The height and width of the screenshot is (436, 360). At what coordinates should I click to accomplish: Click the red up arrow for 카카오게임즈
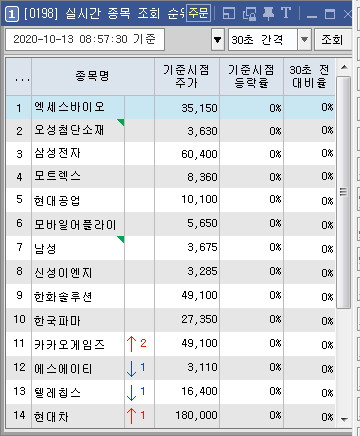pyautogui.click(x=132, y=344)
